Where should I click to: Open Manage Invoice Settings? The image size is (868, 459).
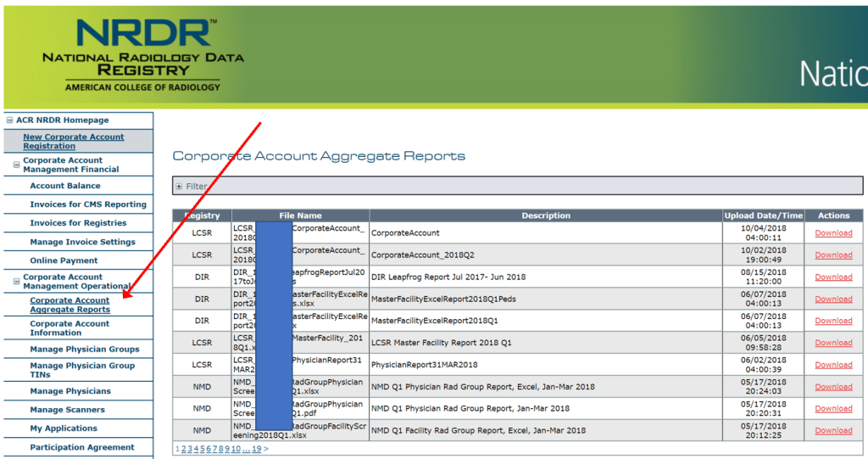pos(82,242)
